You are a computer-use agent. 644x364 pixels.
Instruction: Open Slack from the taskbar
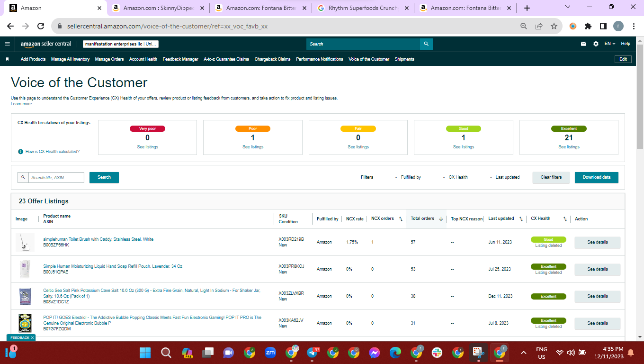click(x=436, y=353)
